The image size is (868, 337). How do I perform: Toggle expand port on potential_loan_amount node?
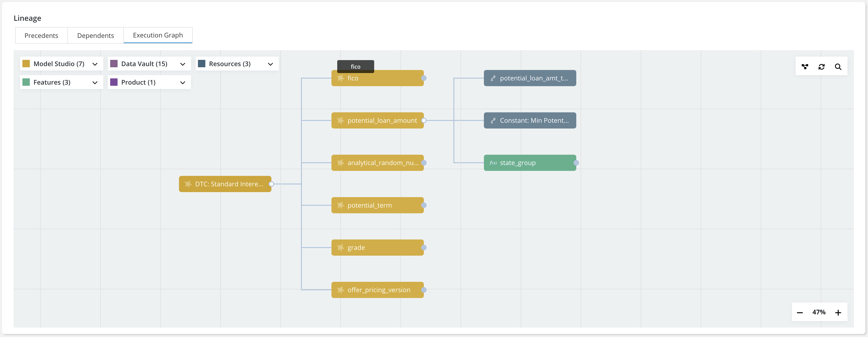(x=424, y=120)
